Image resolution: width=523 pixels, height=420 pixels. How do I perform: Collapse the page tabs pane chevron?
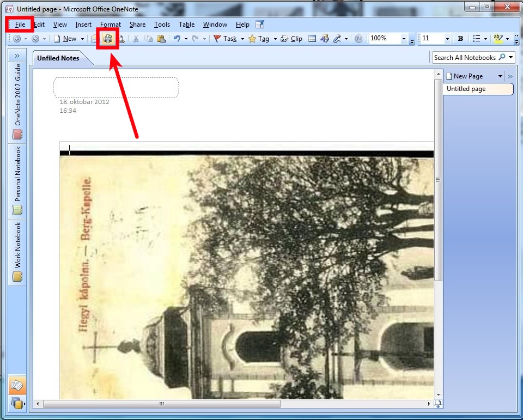point(510,76)
